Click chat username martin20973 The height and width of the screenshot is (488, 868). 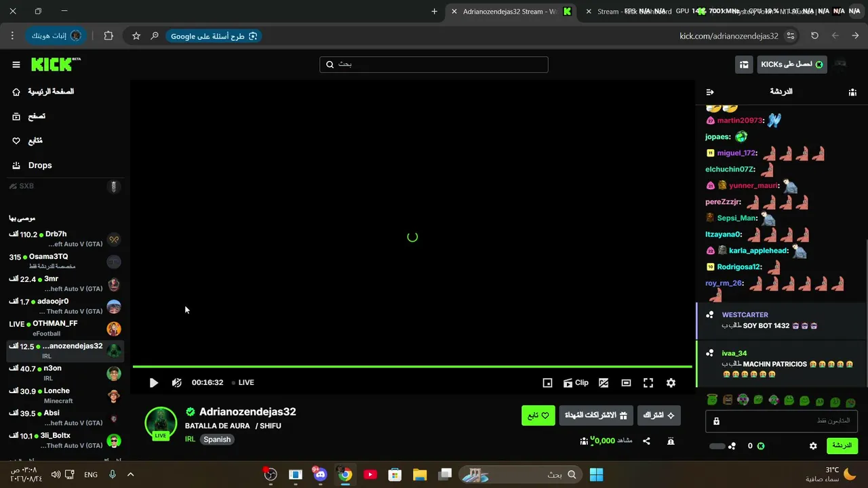[x=739, y=121]
